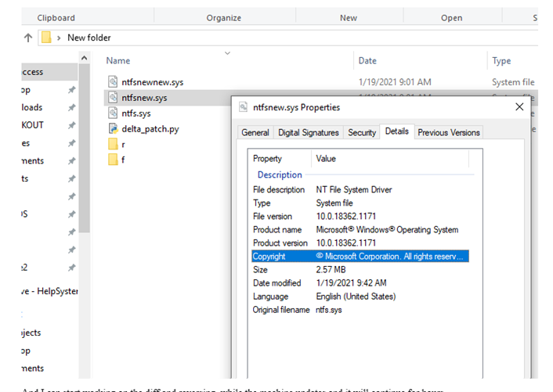Select the Type 'System file' row in Details
Viewport: 553px width, 392px height.
[360, 203]
